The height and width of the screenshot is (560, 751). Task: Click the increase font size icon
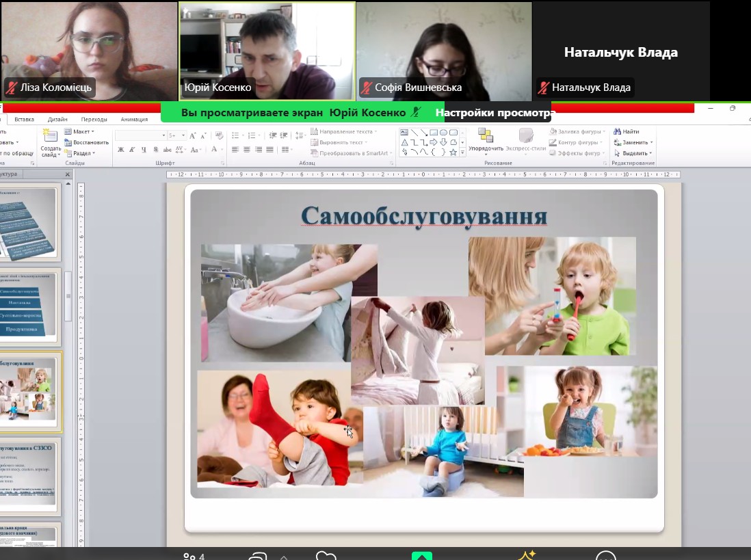(x=193, y=135)
